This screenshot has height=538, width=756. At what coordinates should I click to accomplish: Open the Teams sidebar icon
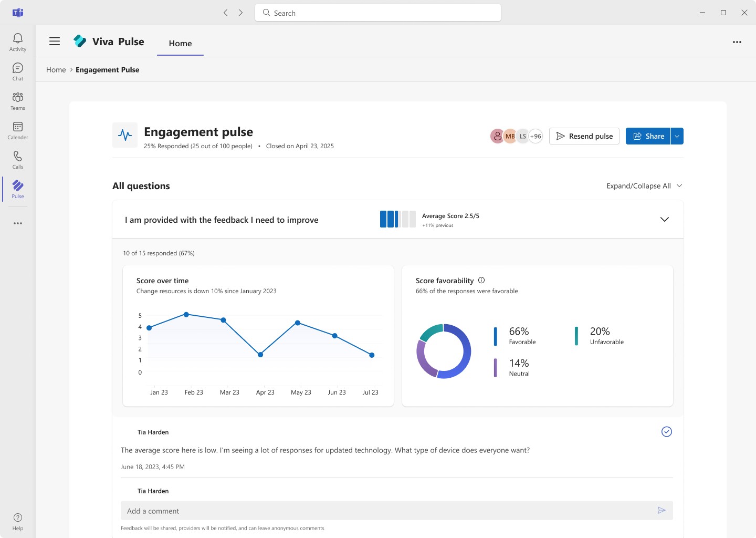[x=18, y=101]
